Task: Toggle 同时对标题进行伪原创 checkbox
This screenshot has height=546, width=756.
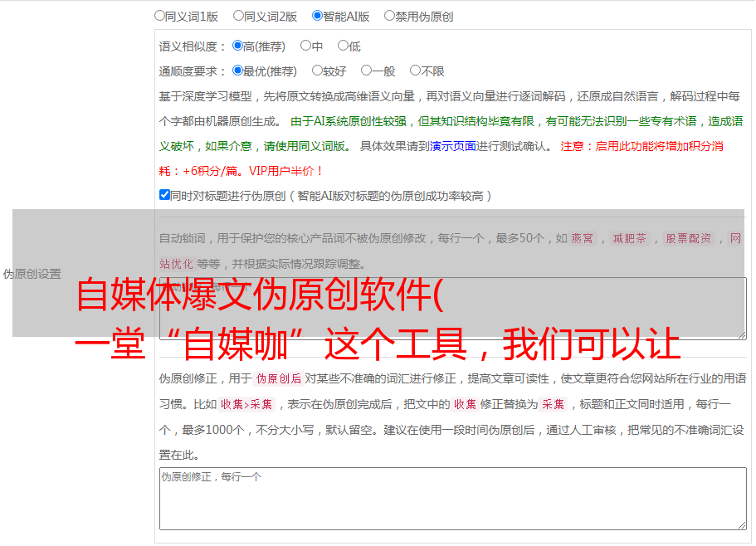Action: point(164,195)
